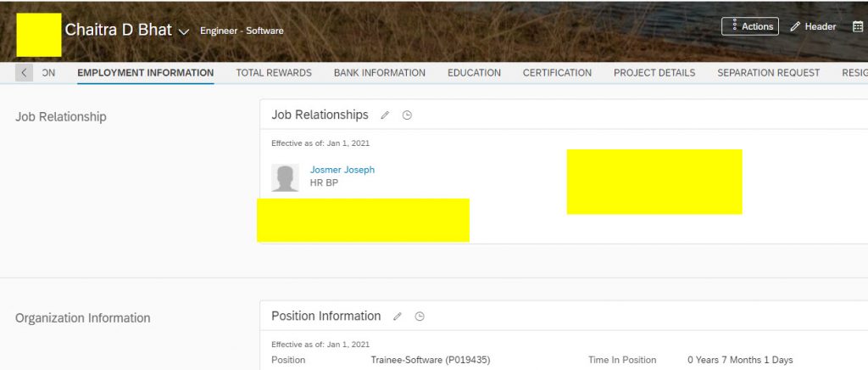Open Josmer Joseph profile link
Screen dimensions: 868x370
tap(342, 170)
